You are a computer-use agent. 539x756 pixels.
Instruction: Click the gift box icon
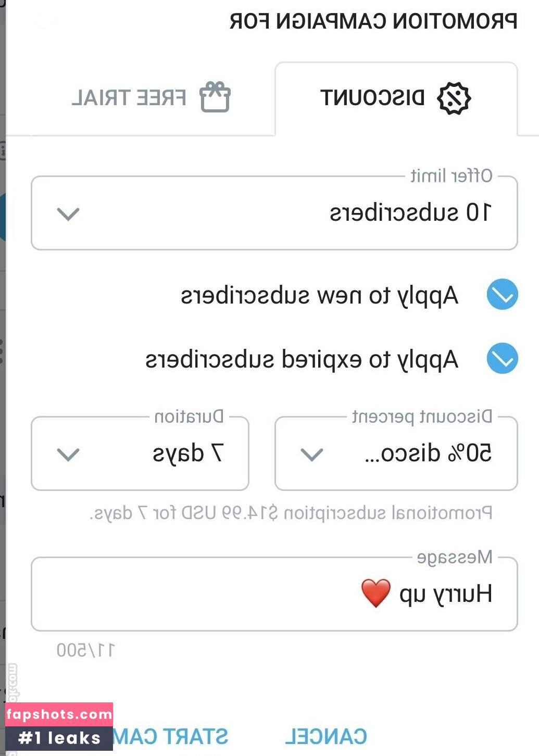click(215, 97)
